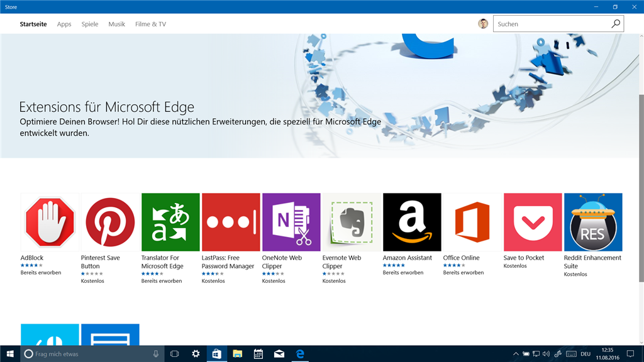Click 'Kostenlos' under Pinterest Save Button
This screenshot has height=362, width=644.
[x=92, y=281]
